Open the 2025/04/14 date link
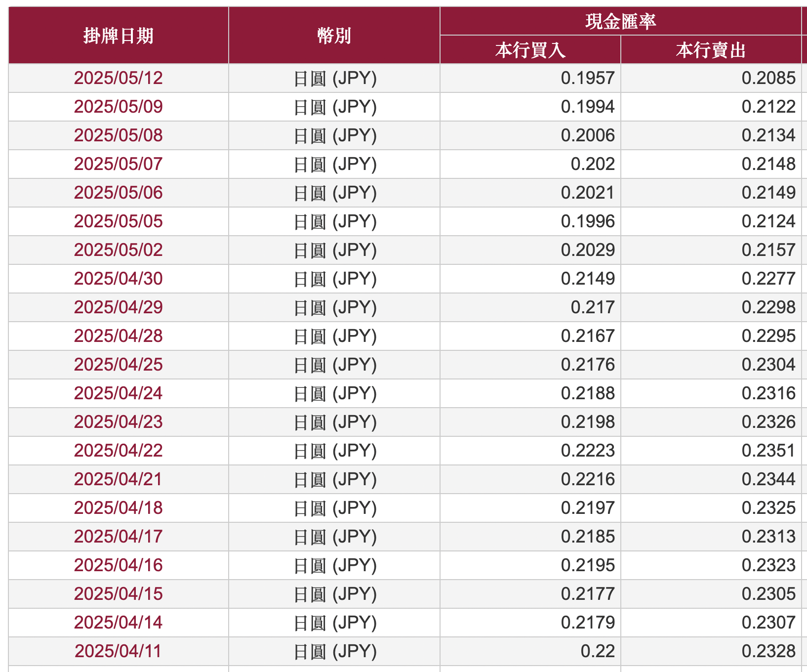Viewport: 807px width, 672px height. point(118,623)
